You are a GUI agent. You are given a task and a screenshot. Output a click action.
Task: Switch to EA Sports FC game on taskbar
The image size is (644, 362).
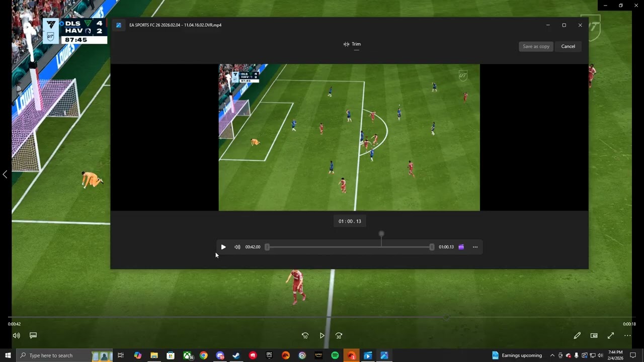point(351,355)
